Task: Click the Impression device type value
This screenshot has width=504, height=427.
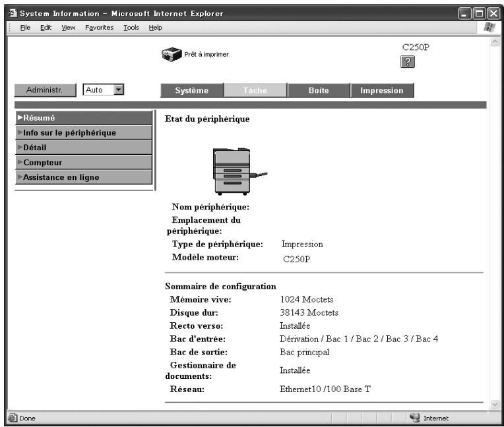Action: pyautogui.click(x=302, y=244)
